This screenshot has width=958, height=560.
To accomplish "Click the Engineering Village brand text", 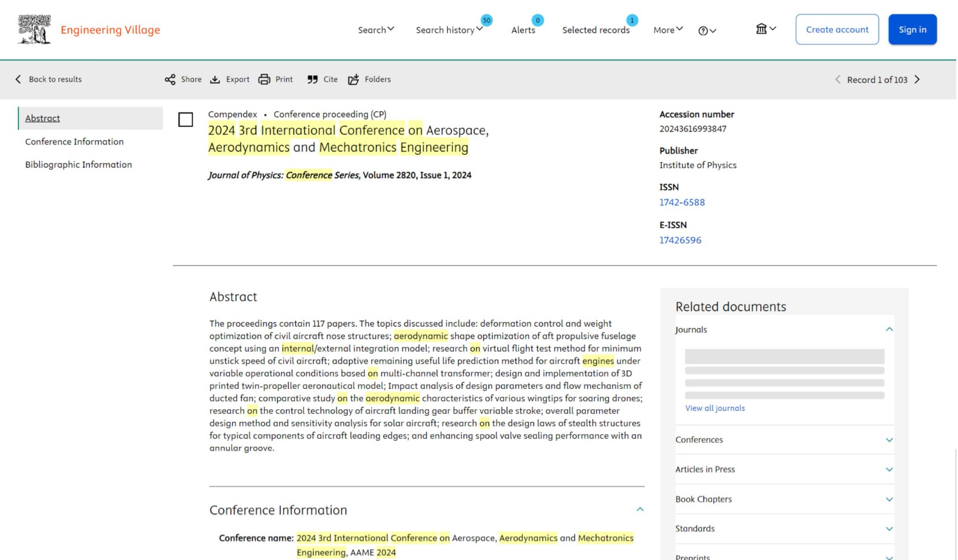I will click(x=110, y=30).
